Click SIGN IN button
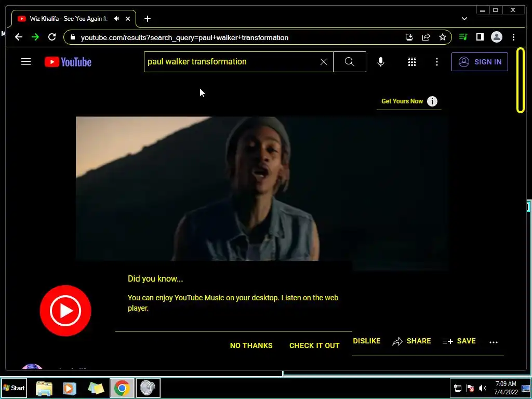Image resolution: width=532 pixels, height=399 pixels. (x=480, y=62)
